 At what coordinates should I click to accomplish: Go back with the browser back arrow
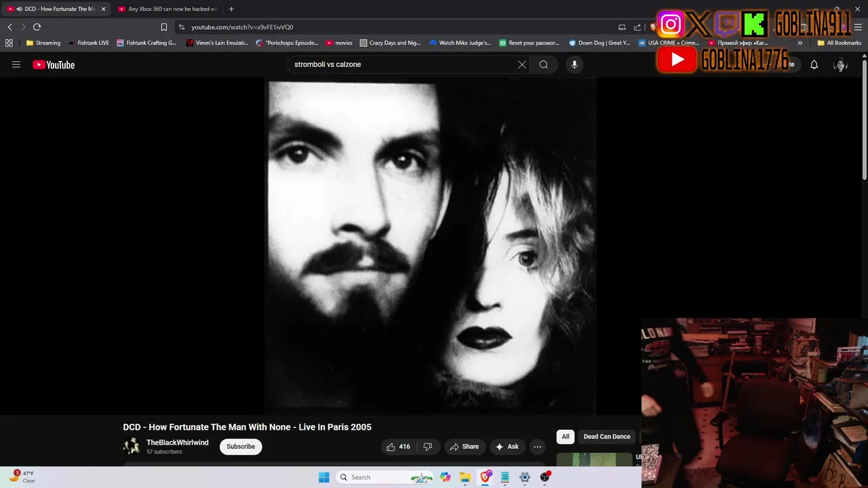coord(9,27)
